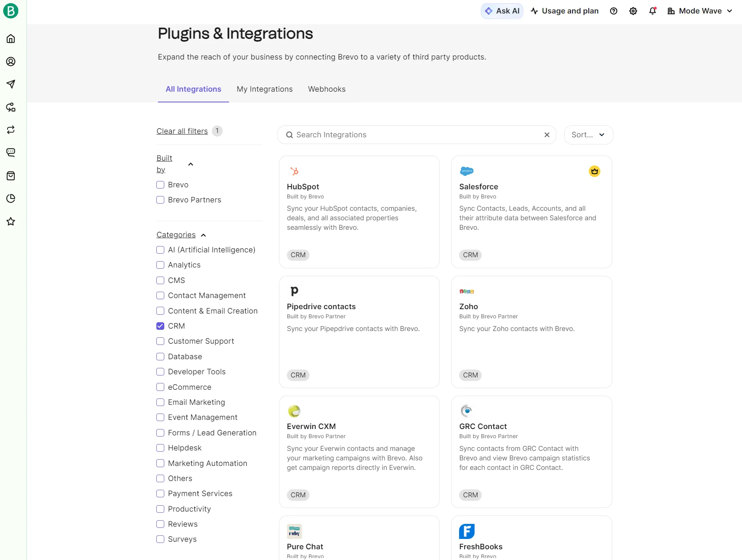Open the GRC Contact integration card
Screen dimensions: 742x560
(x=531, y=452)
